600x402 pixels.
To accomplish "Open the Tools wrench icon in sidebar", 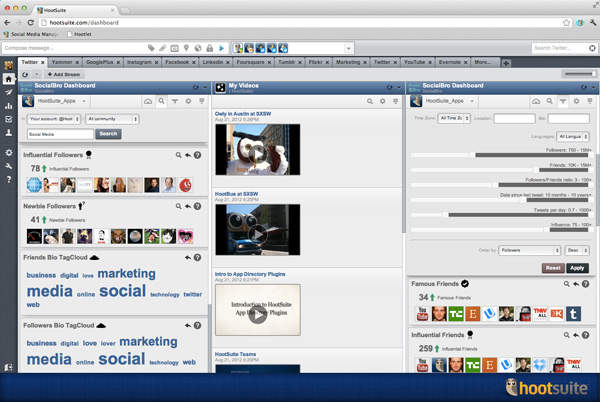I will click(x=8, y=166).
